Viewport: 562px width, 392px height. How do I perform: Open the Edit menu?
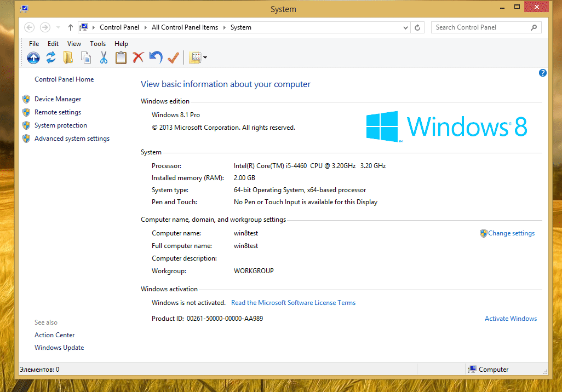[53, 44]
